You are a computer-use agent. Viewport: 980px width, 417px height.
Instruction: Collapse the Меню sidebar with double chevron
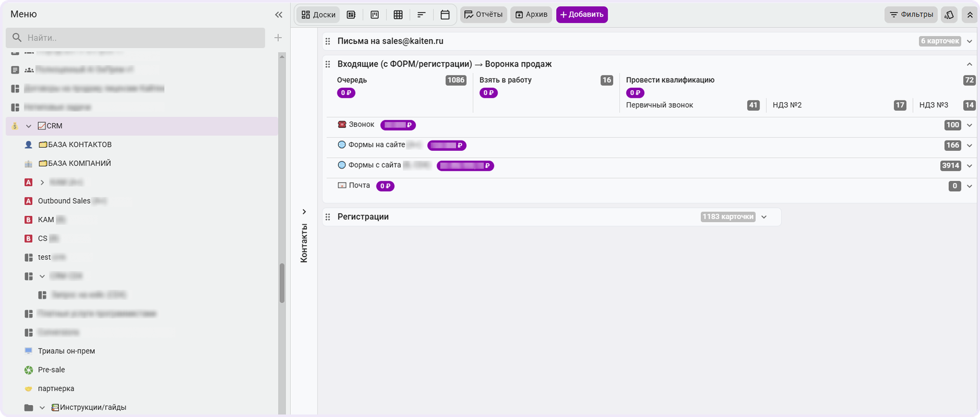coord(278,15)
